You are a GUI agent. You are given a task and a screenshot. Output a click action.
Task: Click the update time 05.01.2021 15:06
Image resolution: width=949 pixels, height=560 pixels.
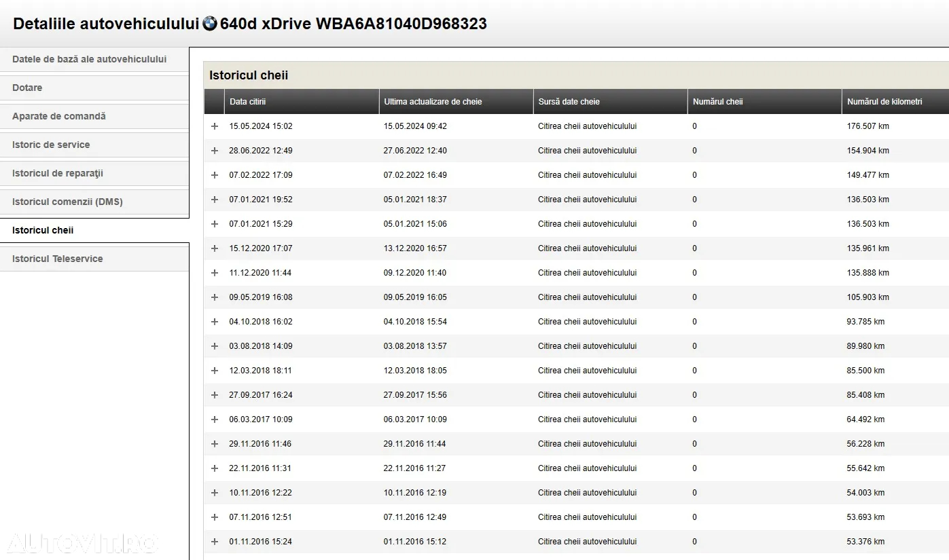(415, 224)
